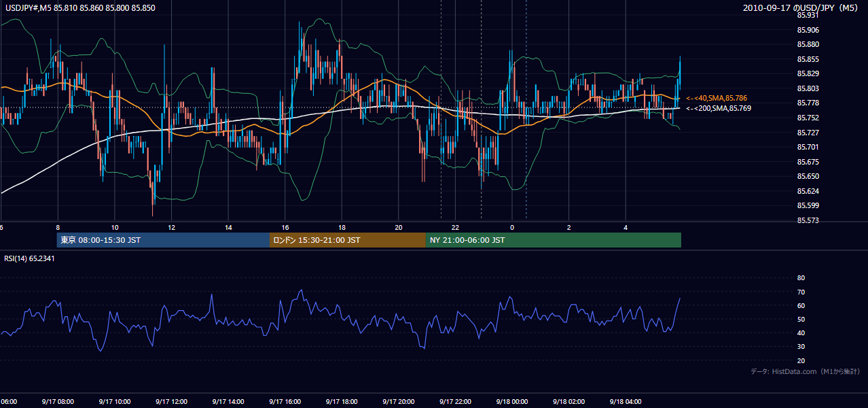Click price axis value 85.880

point(808,44)
